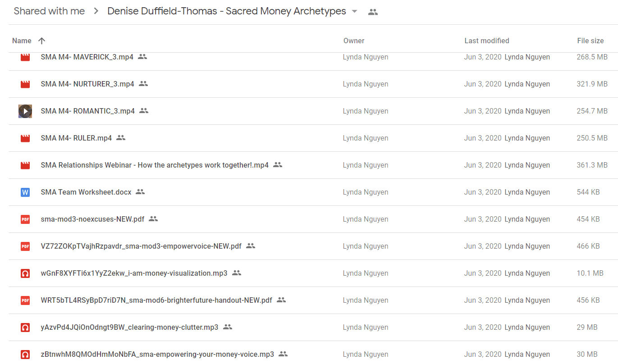Click the PDF icon of brighterfuture-handout-NEW.pdf
The width and height of the screenshot is (618, 364).
[25, 300]
